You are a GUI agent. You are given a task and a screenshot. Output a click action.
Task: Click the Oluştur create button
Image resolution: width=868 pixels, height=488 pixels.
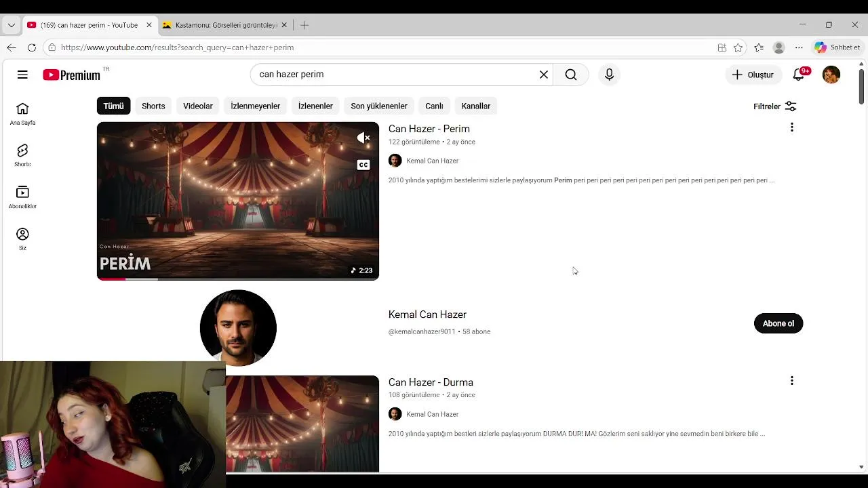pos(753,75)
